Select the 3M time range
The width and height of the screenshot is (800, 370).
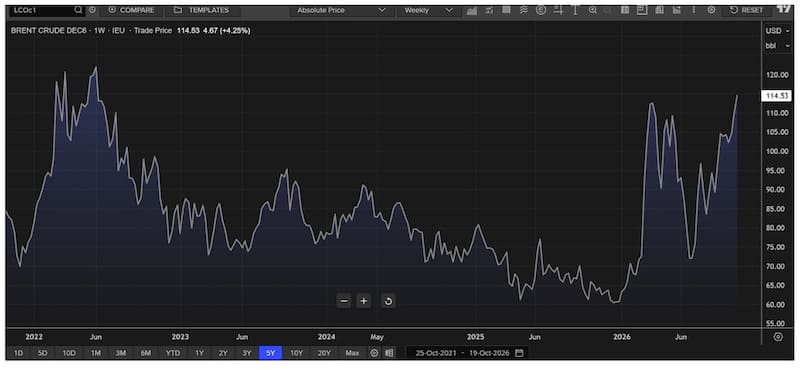(x=120, y=353)
